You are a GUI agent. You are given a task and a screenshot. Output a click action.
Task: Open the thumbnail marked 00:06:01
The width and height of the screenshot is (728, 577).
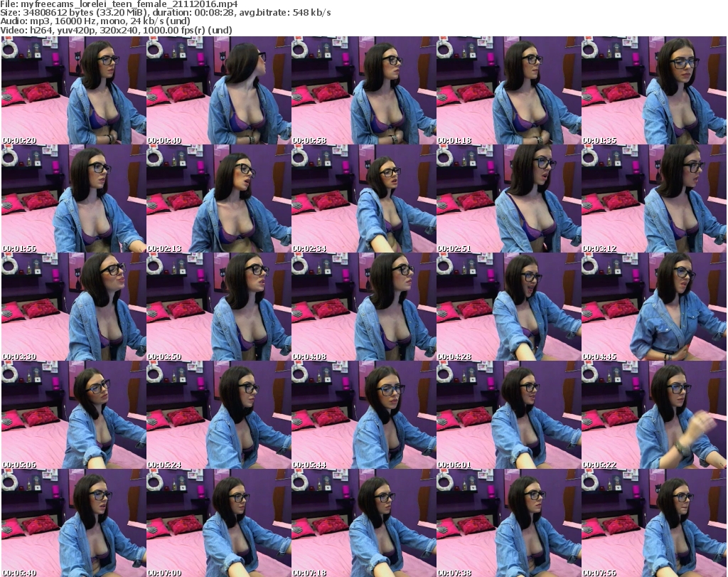click(x=509, y=415)
